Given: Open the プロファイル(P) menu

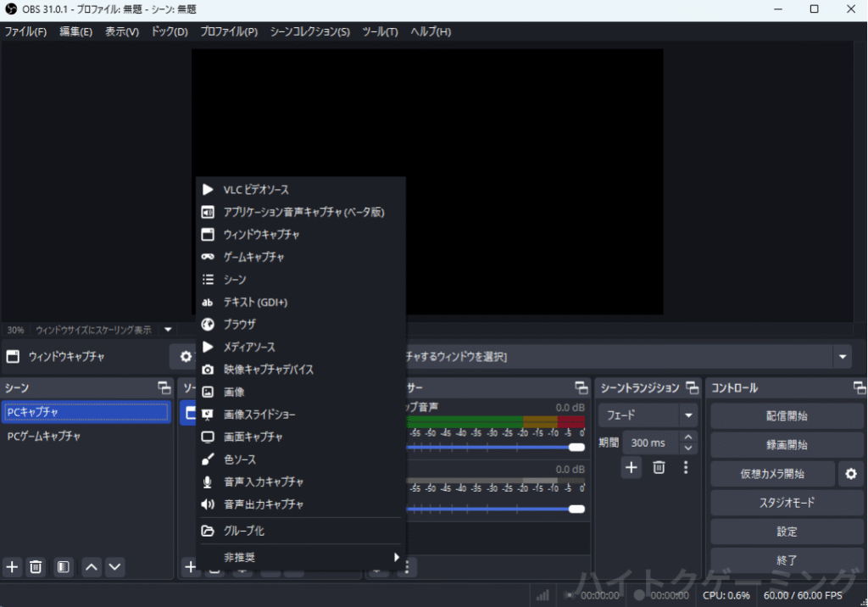Looking at the screenshot, I should click(229, 31).
